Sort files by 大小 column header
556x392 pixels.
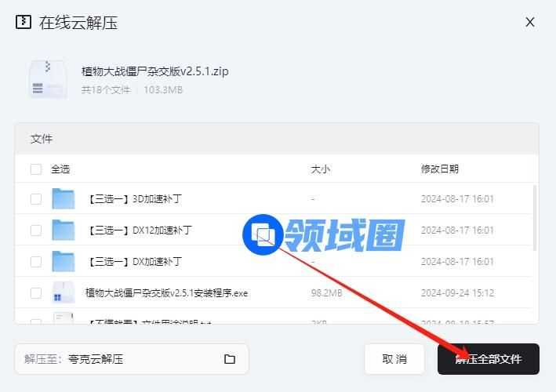coord(321,169)
